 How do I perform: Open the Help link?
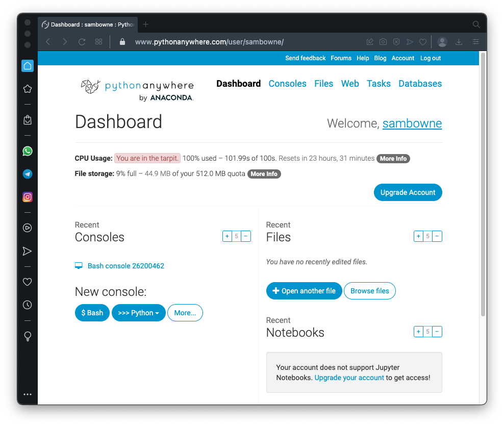point(363,58)
